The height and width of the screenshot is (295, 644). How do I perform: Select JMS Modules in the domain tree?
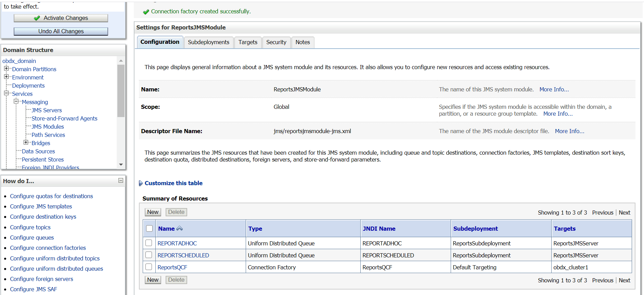tap(48, 127)
